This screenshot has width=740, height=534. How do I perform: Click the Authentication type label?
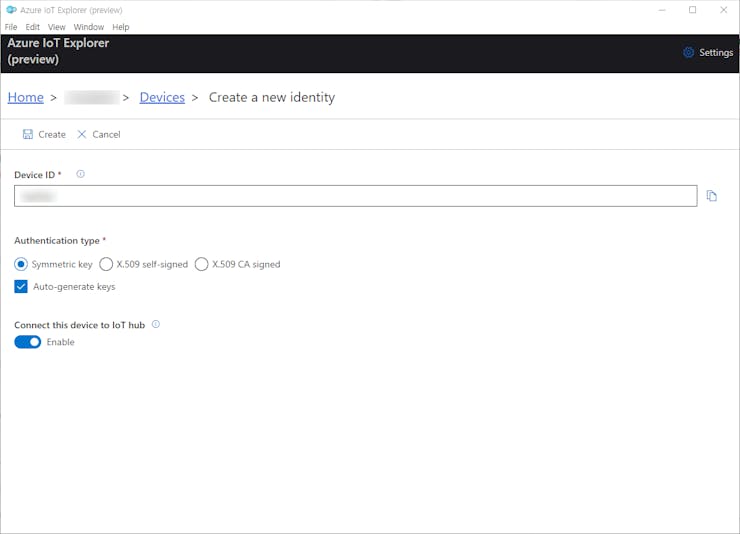point(57,241)
